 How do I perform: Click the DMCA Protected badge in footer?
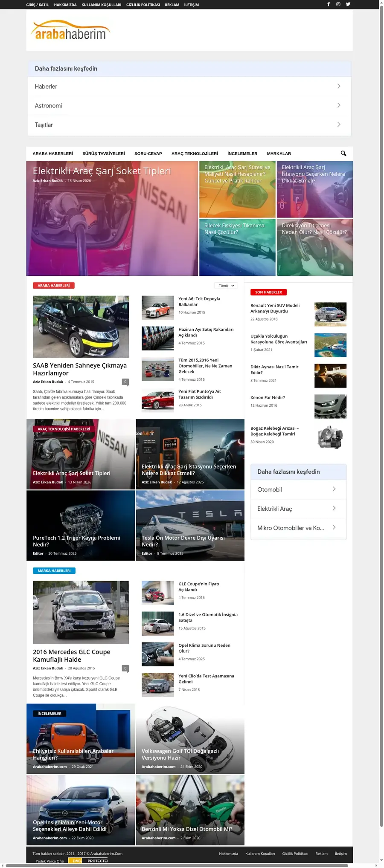(89, 861)
